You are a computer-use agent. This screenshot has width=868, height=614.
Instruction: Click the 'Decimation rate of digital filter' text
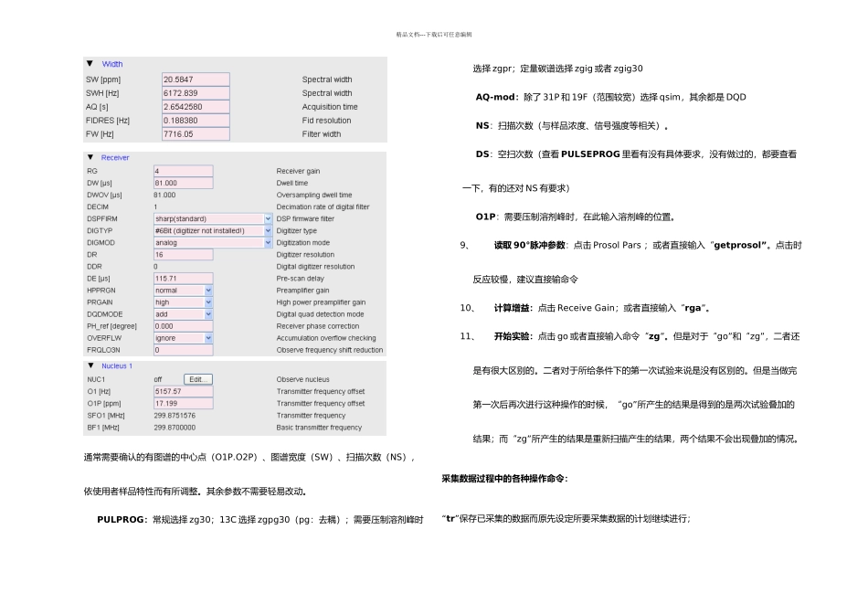pyautogui.click(x=323, y=207)
